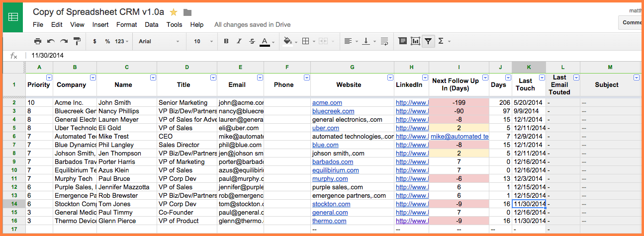Select the 'Sales Director' title cell

click(x=187, y=145)
